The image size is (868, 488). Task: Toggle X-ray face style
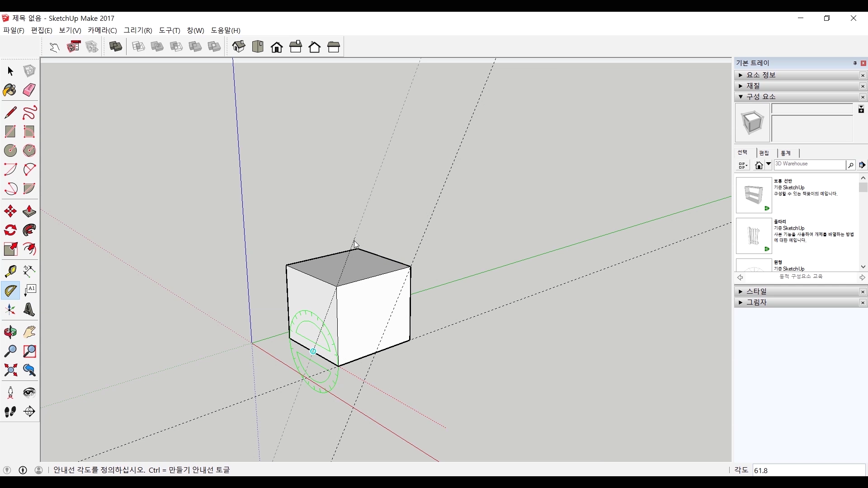tap(115, 47)
